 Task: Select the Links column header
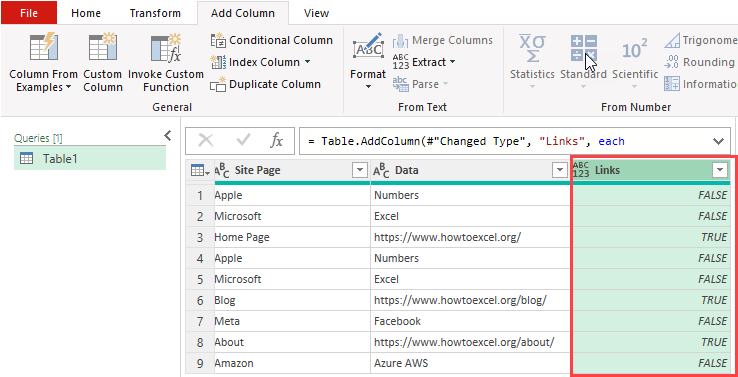tap(651, 170)
